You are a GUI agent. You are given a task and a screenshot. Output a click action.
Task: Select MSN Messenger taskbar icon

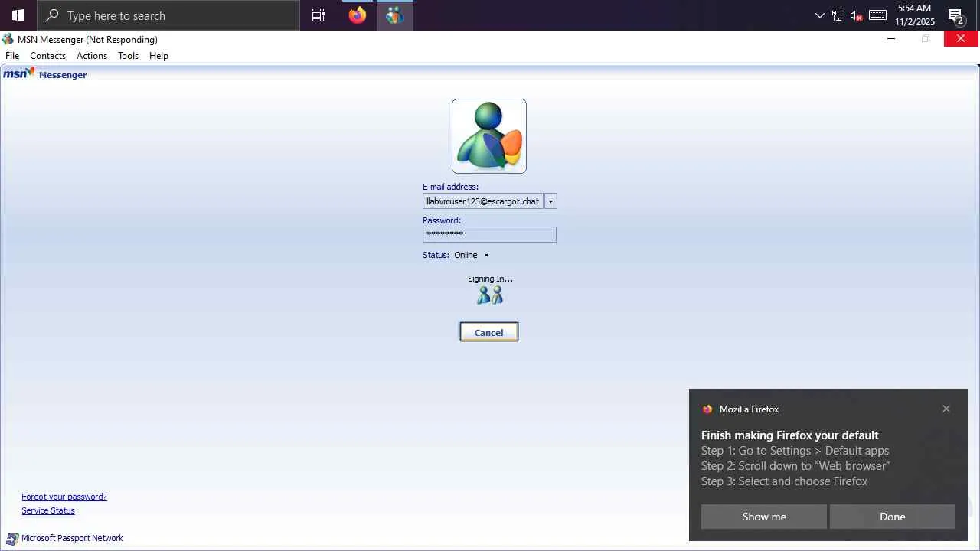pyautogui.click(x=395, y=15)
